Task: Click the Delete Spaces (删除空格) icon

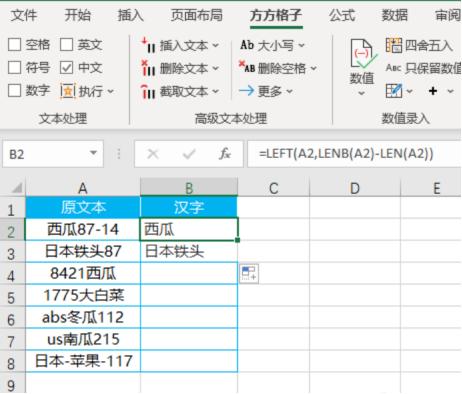Action: click(247, 67)
